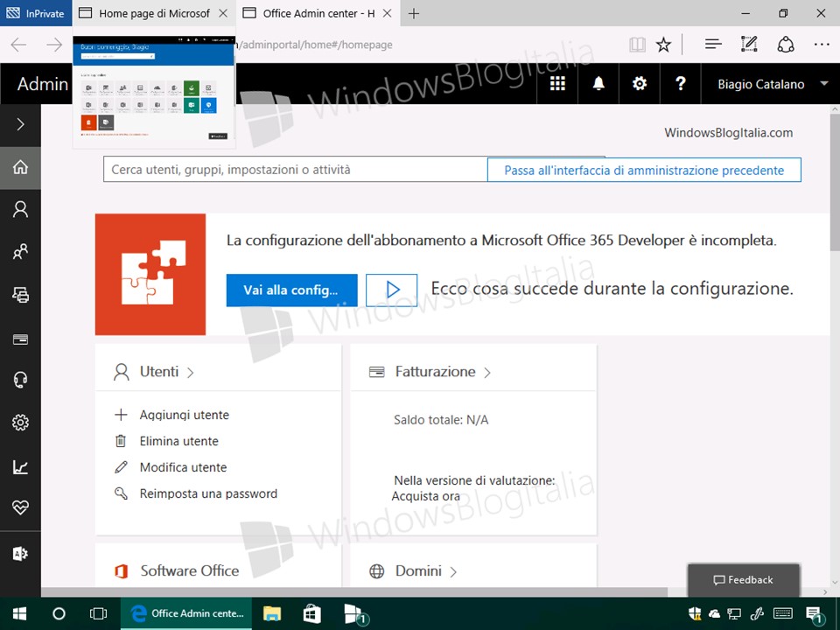Screen dimensions: 840x630
Task: Open the Feedback button
Action: point(744,579)
